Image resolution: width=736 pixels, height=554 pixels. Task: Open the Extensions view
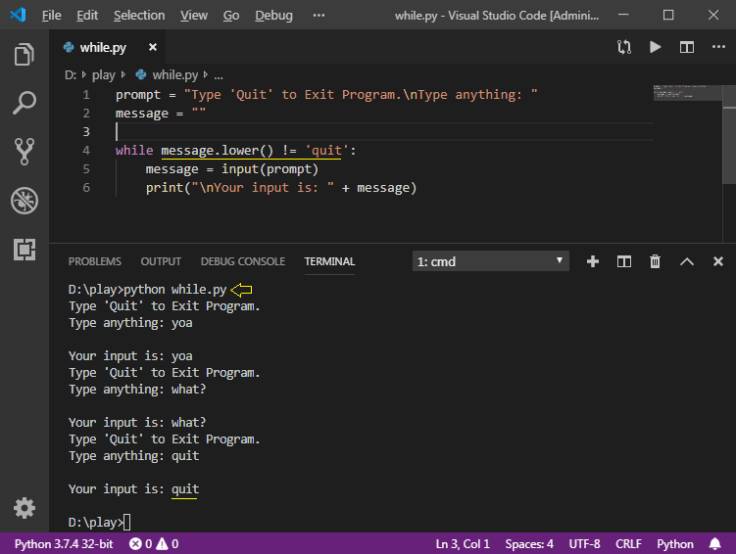[x=24, y=249]
